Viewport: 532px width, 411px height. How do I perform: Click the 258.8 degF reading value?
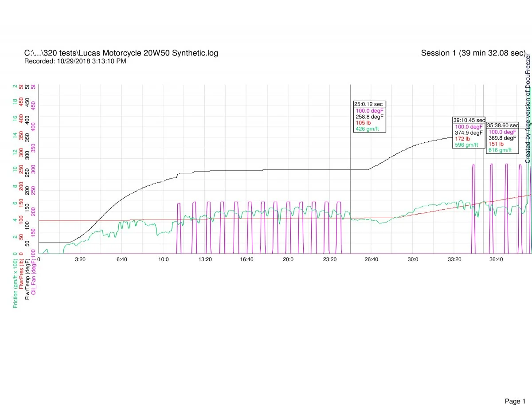pos(369,117)
